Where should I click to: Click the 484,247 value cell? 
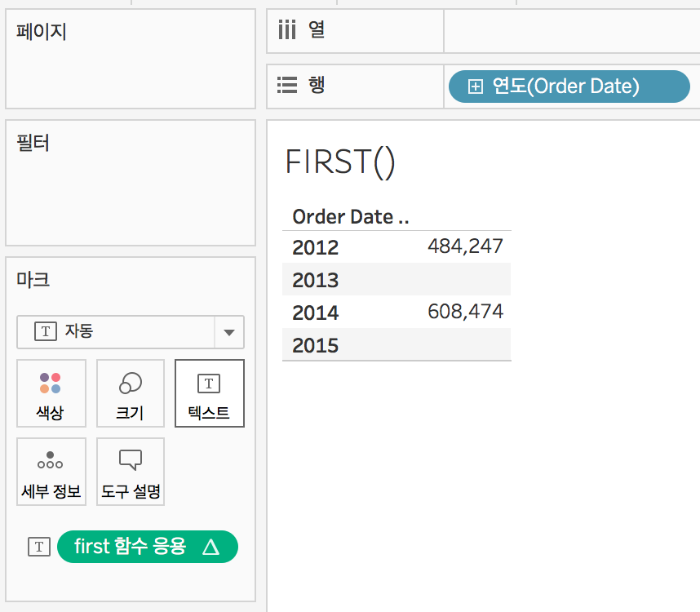(x=465, y=246)
